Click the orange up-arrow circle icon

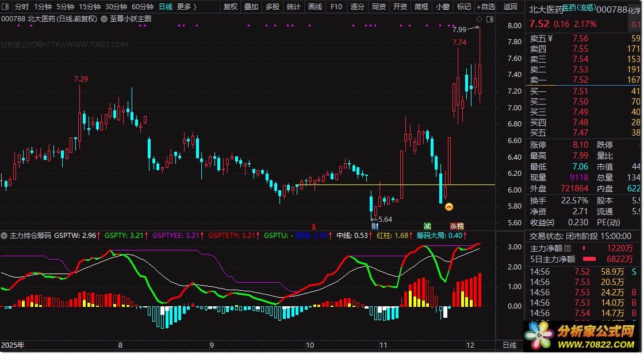449,207
